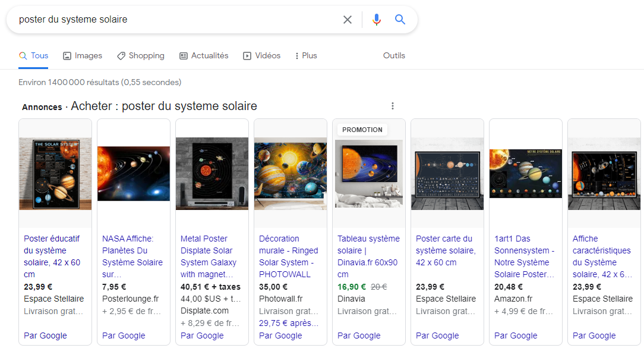Viewport: 644px width, 348px height.
Task: Go to the Actualités tab
Action: pos(204,56)
